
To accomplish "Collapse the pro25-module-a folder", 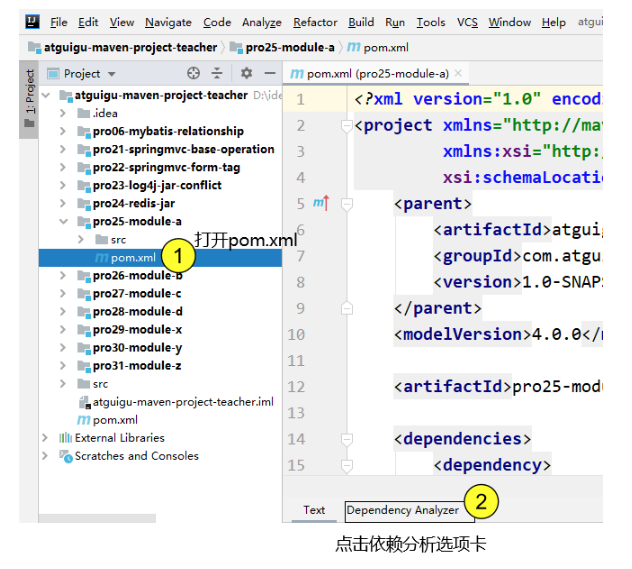I will (63, 222).
